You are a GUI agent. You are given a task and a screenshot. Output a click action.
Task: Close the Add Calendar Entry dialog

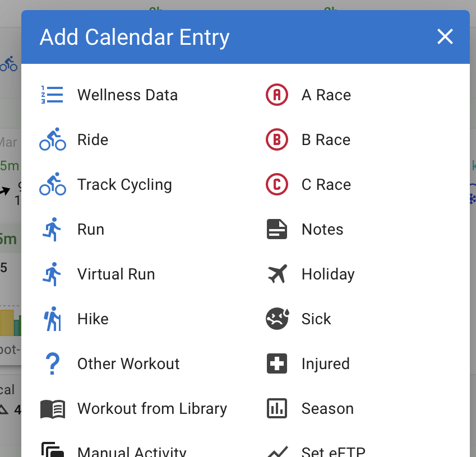tap(445, 37)
